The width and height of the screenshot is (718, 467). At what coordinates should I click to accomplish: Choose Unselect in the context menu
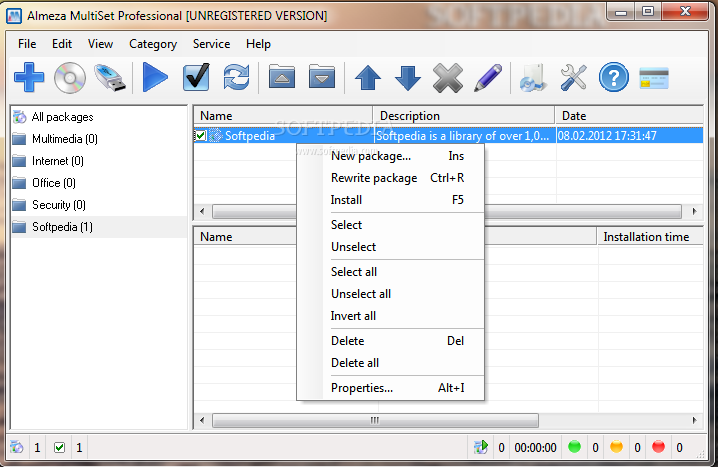[x=391, y=246]
